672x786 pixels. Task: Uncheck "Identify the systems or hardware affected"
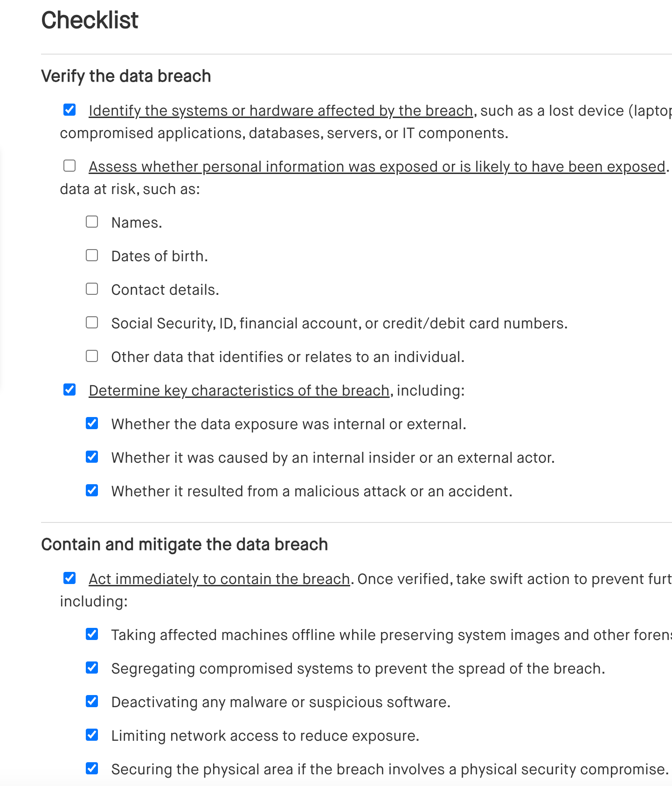(x=69, y=111)
